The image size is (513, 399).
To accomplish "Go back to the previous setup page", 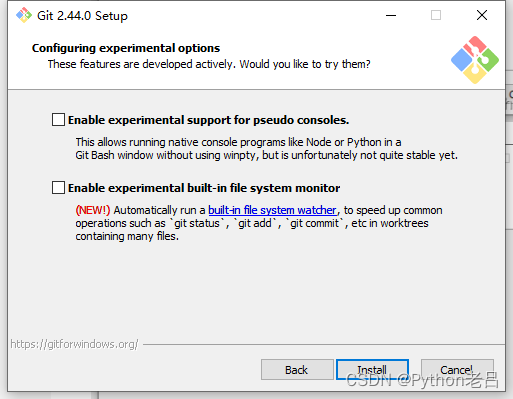I will coord(297,369).
